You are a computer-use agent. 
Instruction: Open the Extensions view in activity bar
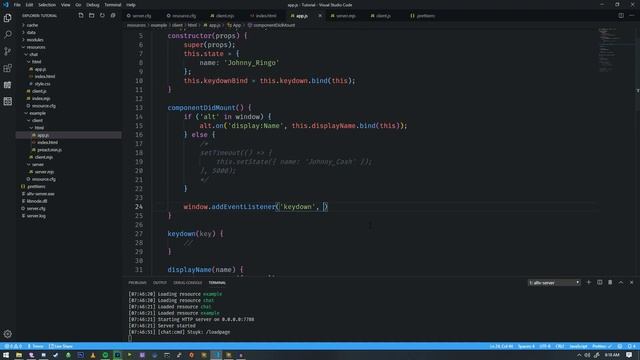7,68
